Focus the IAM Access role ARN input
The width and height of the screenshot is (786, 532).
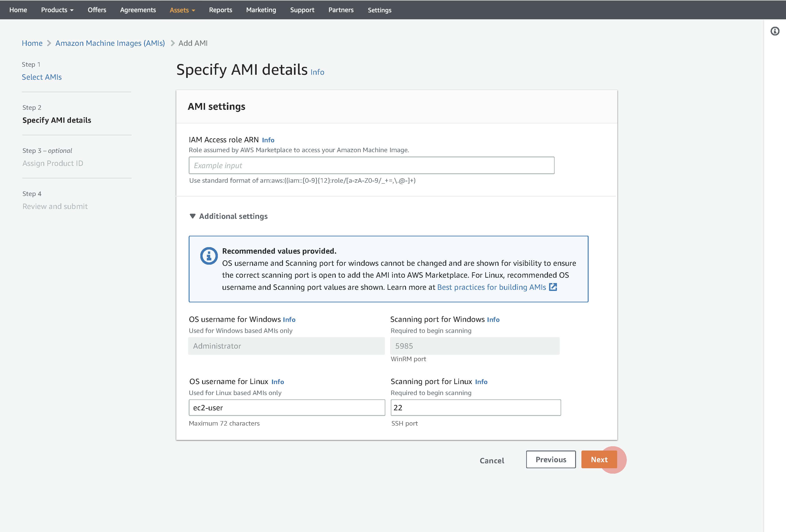[x=371, y=165]
